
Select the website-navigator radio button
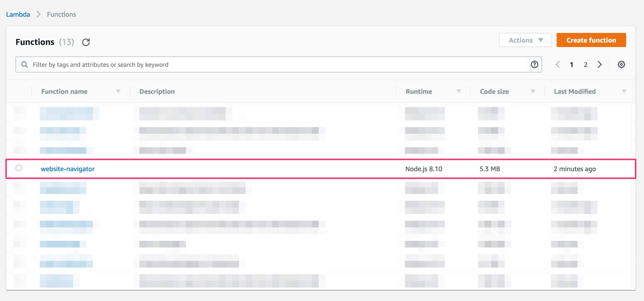19,168
